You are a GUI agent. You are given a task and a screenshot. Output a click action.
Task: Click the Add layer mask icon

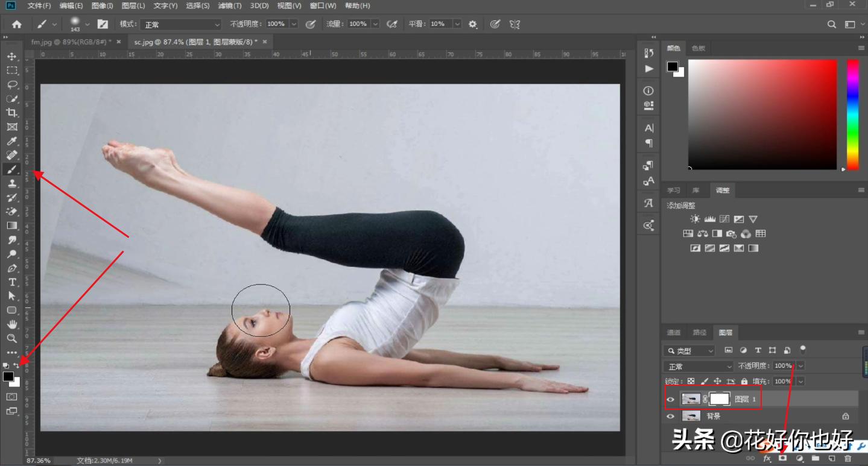point(783,459)
